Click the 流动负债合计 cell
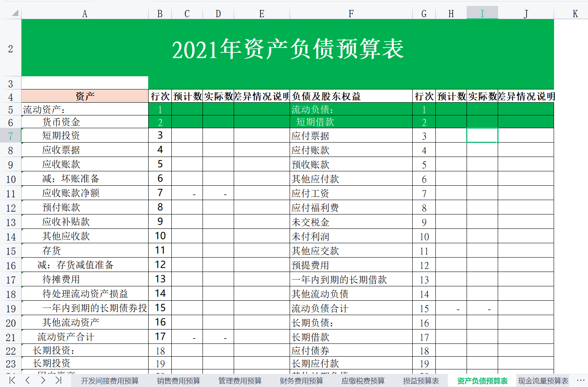The image size is (588, 387). [x=351, y=308]
